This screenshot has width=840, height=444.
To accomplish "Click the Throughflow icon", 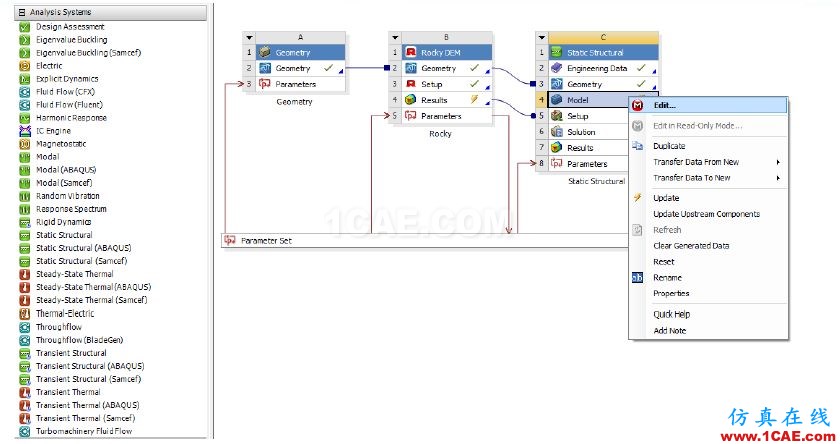I will coord(24,327).
